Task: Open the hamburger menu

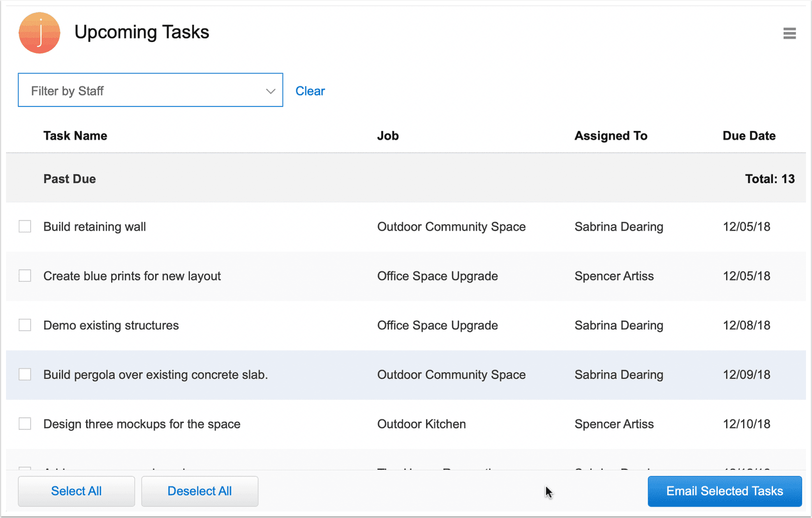Action: 789,33
